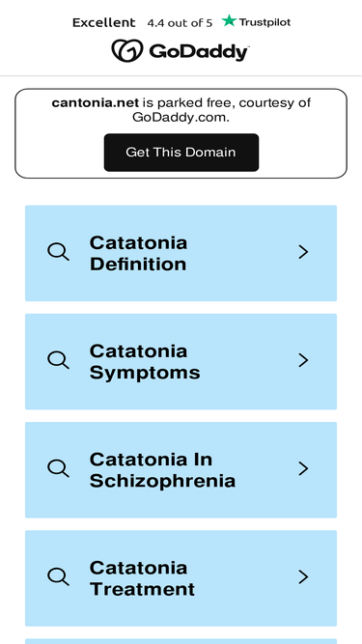The image size is (362, 644).
Task: Click the magnifier icon beside Catatonia Symptoms
Action: point(58,360)
